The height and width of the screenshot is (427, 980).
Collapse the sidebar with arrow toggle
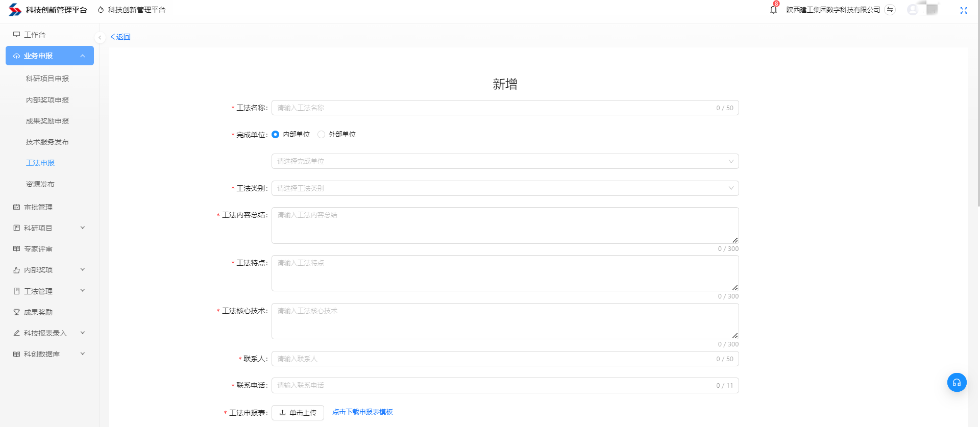click(100, 37)
